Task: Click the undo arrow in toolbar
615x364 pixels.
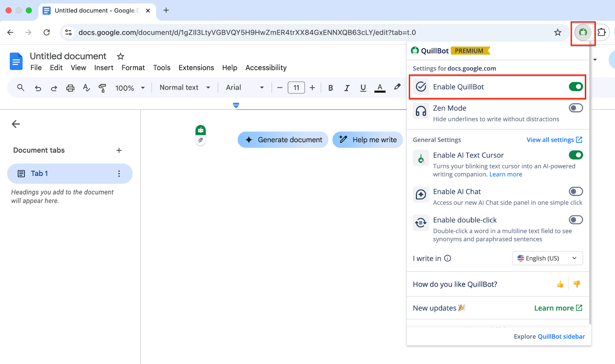Action: click(38, 88)
